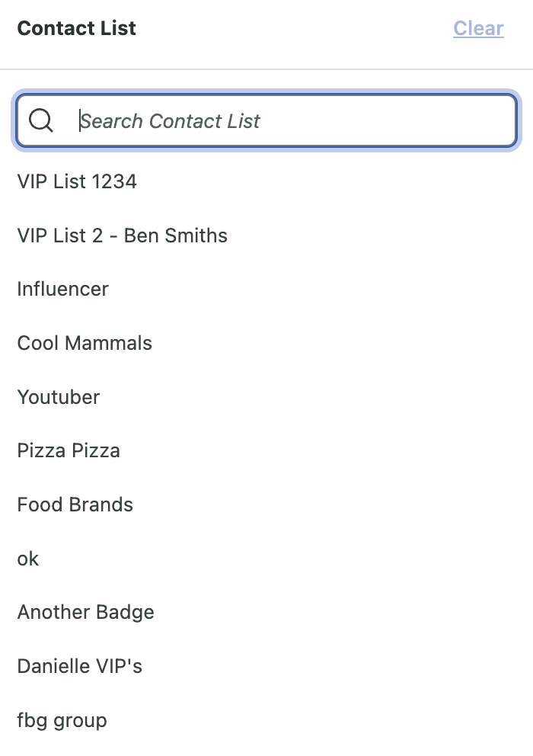This screenshot has height=756, width=533.
Task: Click the Clear link beside the Contact List title
Action: pyautogui.click(x=478, y=28)
